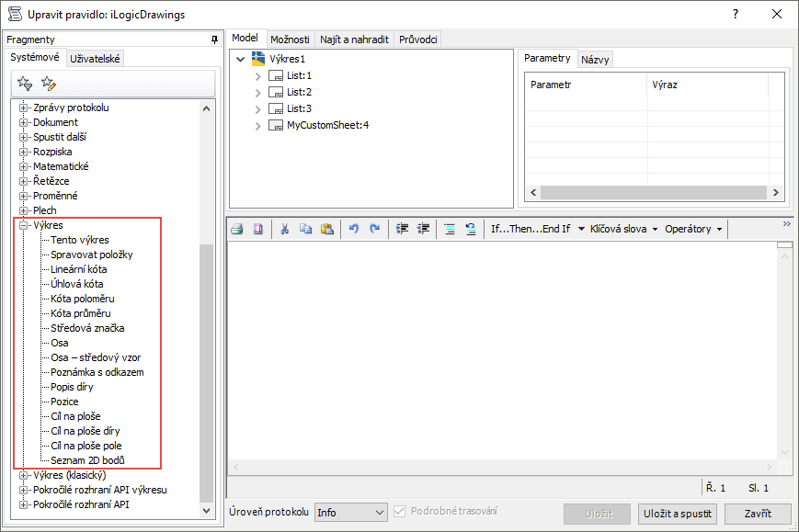The image size is (799, 532).
Task: Click the sheet icon of List:1
Action: coord(276,76)
